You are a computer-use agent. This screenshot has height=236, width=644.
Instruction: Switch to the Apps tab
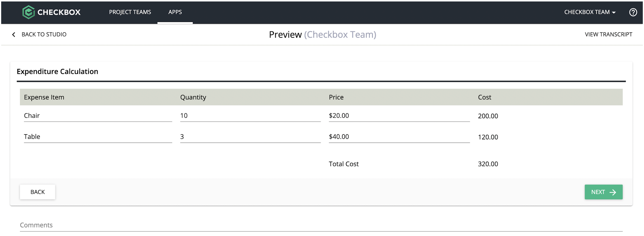click(x=175, y=12)
